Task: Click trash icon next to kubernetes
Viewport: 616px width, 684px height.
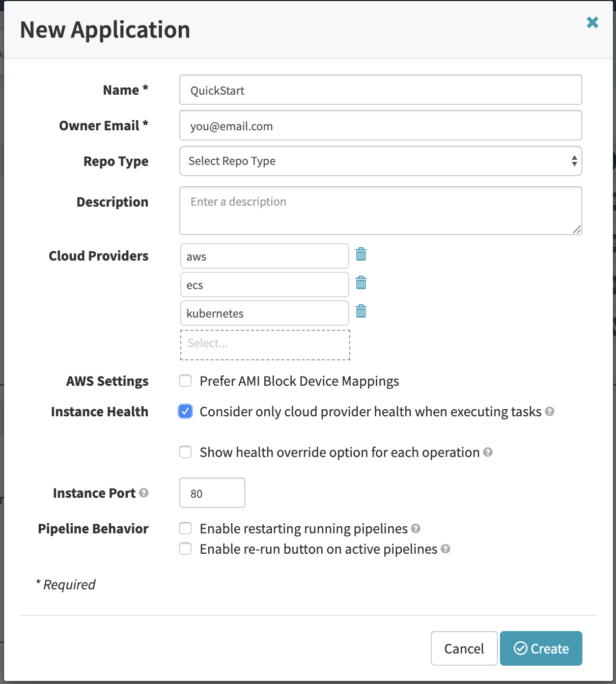Action: (x=361, y=311)
